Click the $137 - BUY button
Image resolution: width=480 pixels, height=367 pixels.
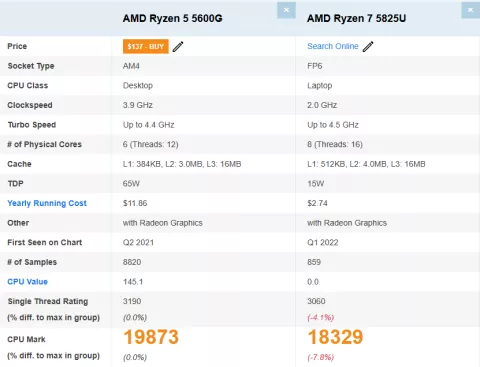tap(146, 46)
